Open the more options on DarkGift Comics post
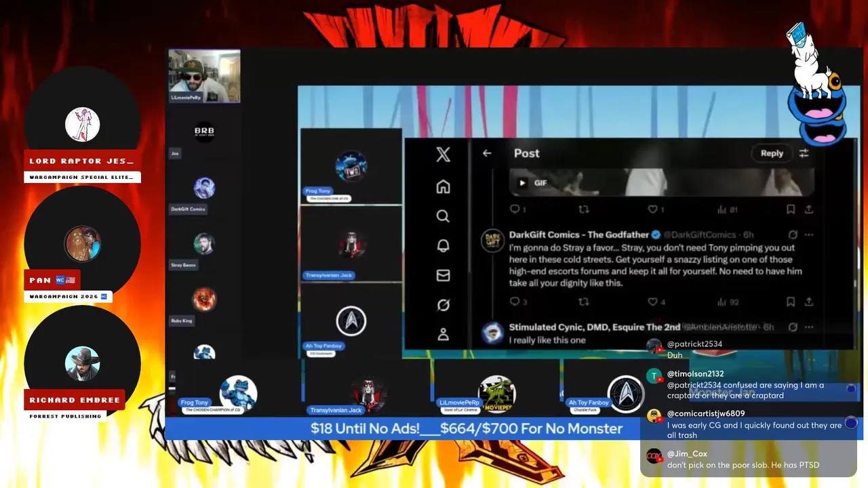Screen dimensions: 868x488 tap(809, 235)
